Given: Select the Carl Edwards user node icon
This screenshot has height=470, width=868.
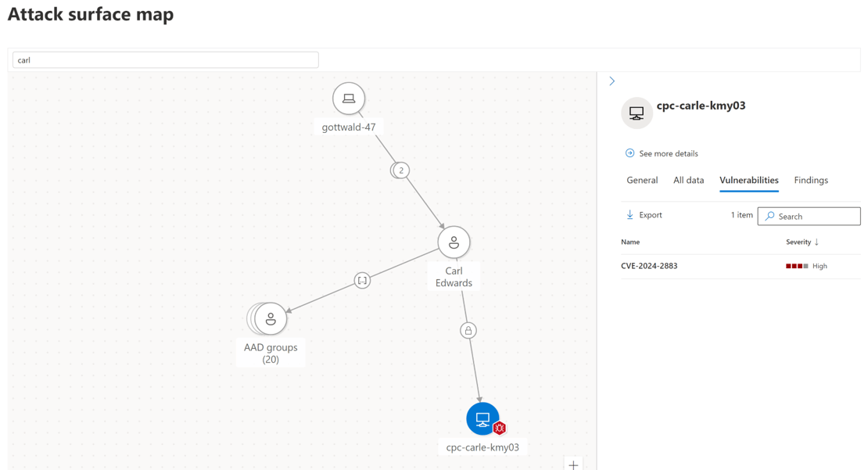Looking at the screenshot, I should point(454,242).
